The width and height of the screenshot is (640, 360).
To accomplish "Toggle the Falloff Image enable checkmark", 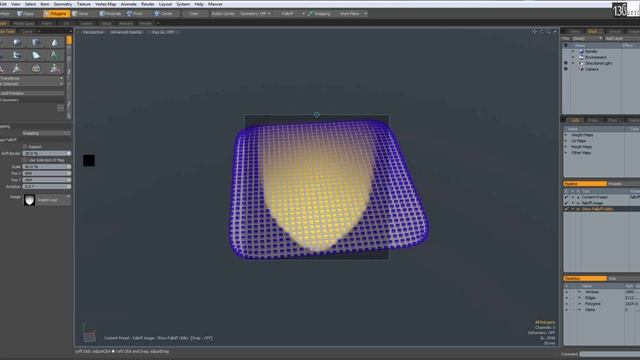I will pos(566,203).
